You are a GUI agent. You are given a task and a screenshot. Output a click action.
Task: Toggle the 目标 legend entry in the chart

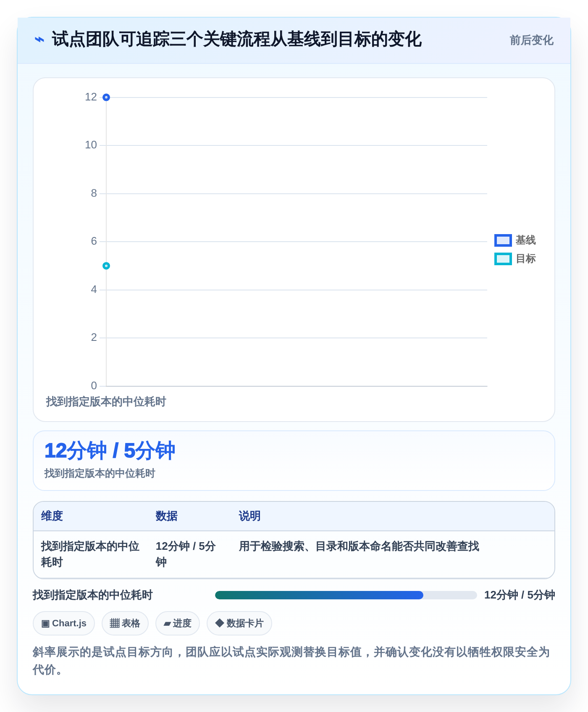pyautogui.click(x=515, y=259)
